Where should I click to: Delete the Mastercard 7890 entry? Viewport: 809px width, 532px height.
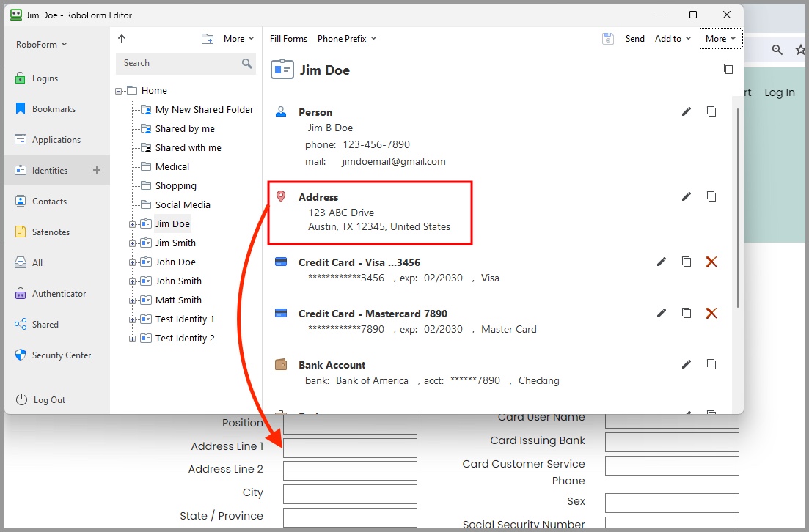(711, 313)
